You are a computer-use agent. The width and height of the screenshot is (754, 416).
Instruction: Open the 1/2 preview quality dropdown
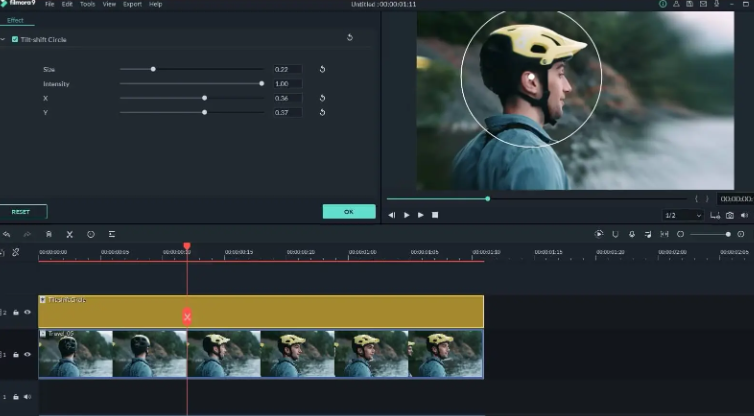[x=683, y=215]
